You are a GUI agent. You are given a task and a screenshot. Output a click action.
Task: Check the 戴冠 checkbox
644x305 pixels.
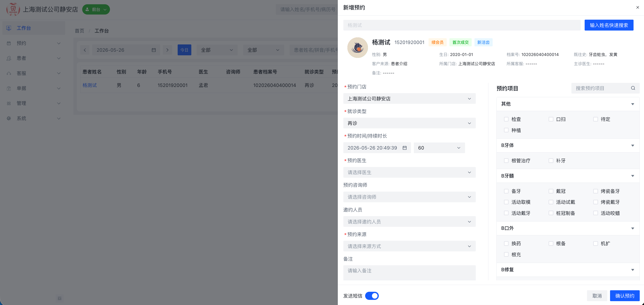pyautogui.click(x=551, y=191)
